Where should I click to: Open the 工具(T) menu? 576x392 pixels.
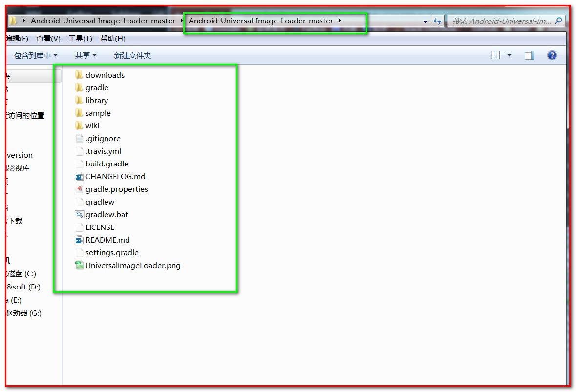point(80,39)
